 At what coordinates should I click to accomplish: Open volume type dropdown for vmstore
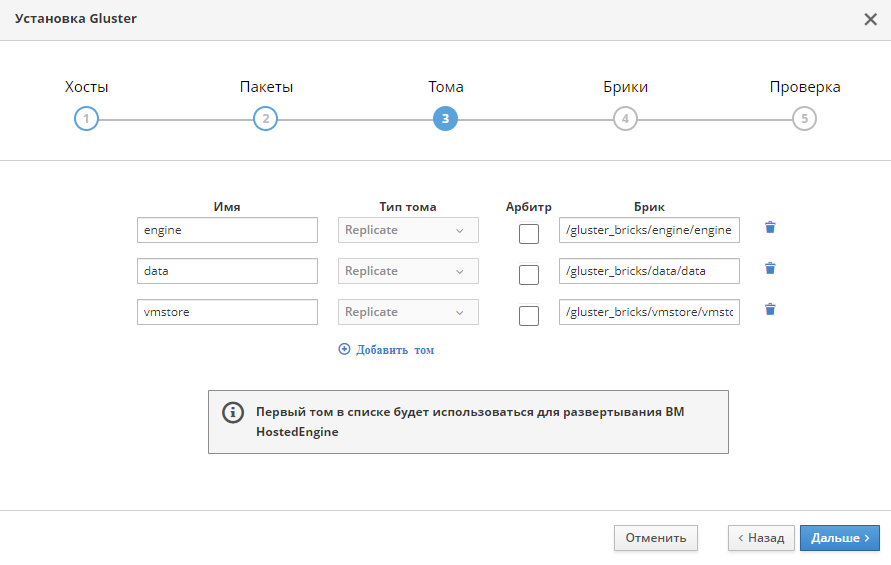408,312
